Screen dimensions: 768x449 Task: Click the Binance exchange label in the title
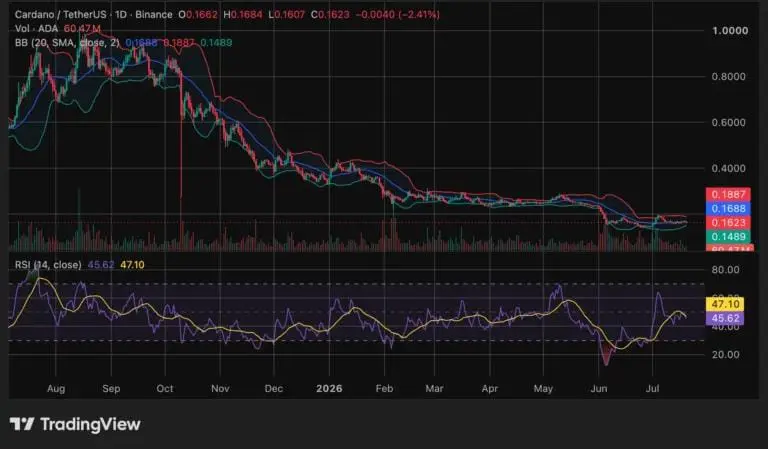tap(154, 15)
